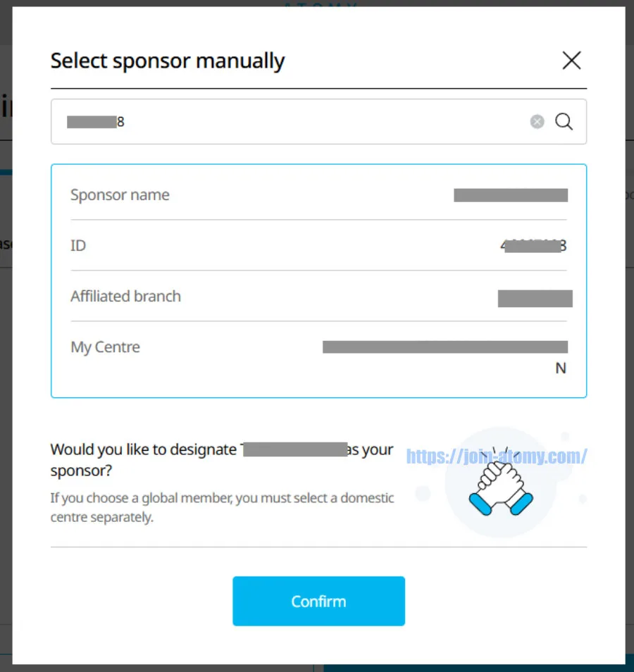
Task: Clear the search field using the circular x icon
Action: tap(537, 121)
